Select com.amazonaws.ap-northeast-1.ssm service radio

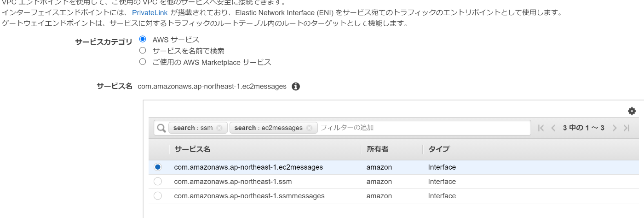[x=158, y=182]
